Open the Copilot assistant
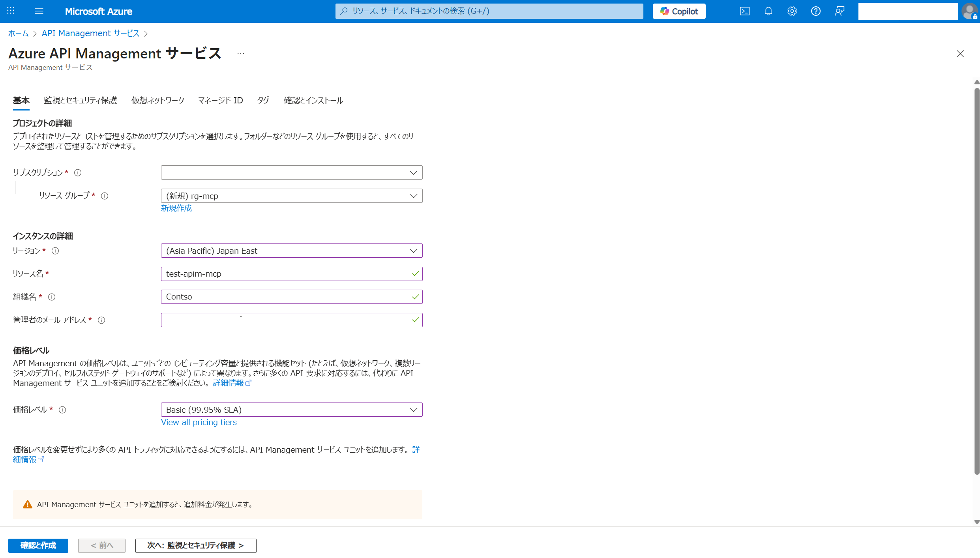 click(679, 11)
